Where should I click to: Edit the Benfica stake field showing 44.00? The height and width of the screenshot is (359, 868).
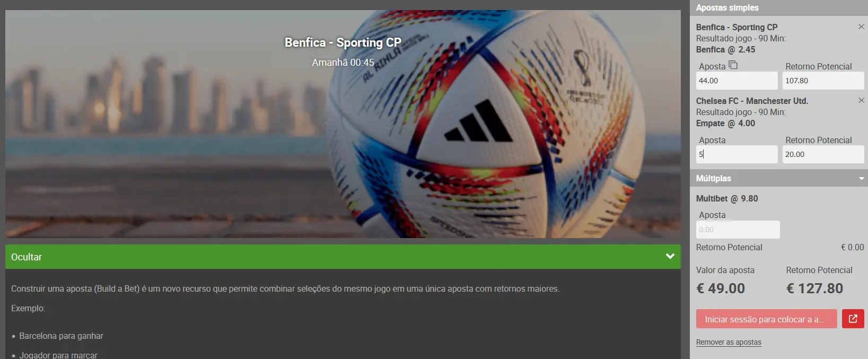pyautogui.click(x=737, y=81)
